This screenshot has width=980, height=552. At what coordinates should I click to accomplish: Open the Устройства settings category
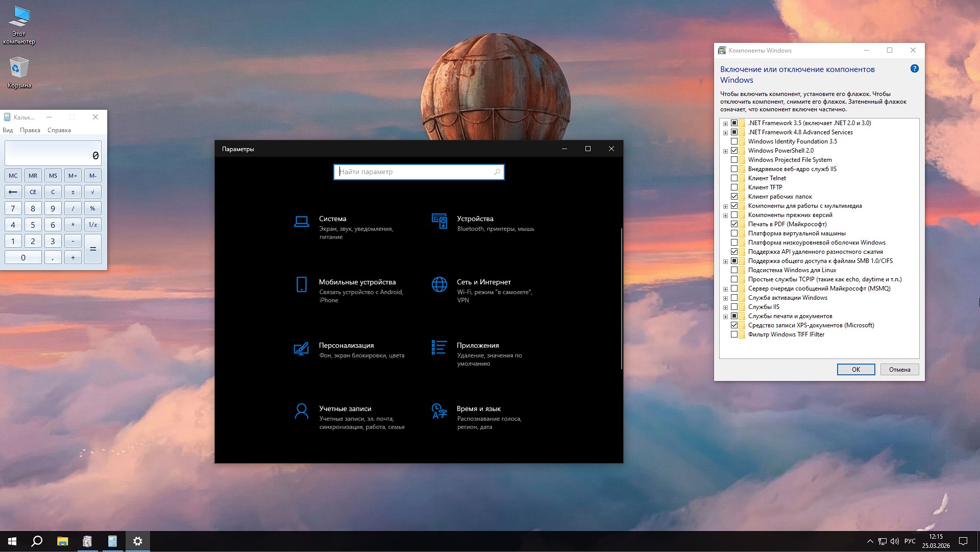click(475, 219)
